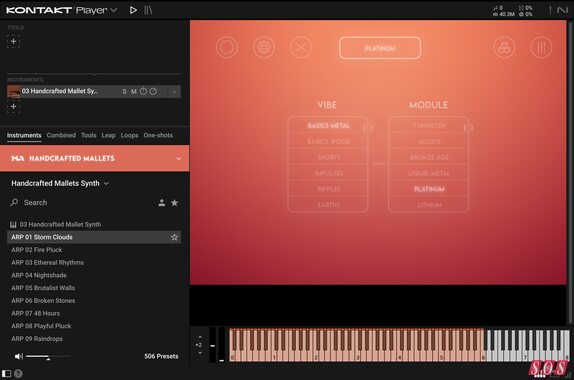
Task: Click the instrument thumbnail in the rack
Action: 14,92
